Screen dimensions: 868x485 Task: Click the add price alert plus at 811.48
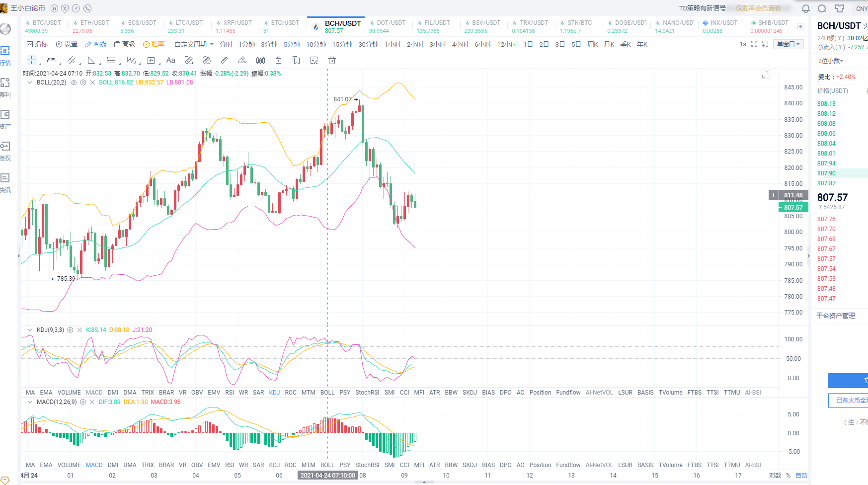pyautogui.click(x=774, y=195)
